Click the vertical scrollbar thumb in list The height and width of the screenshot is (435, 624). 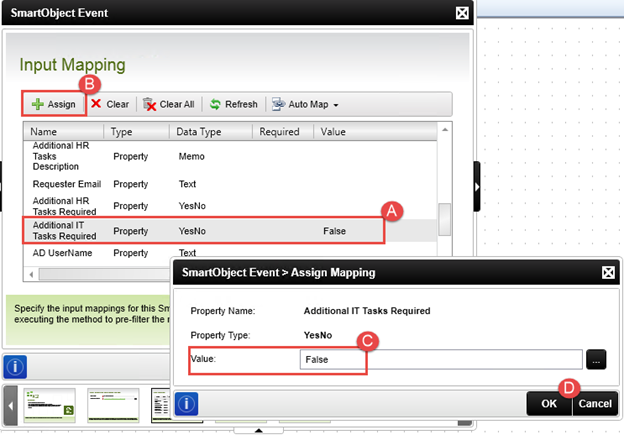(x=445, y=219)
